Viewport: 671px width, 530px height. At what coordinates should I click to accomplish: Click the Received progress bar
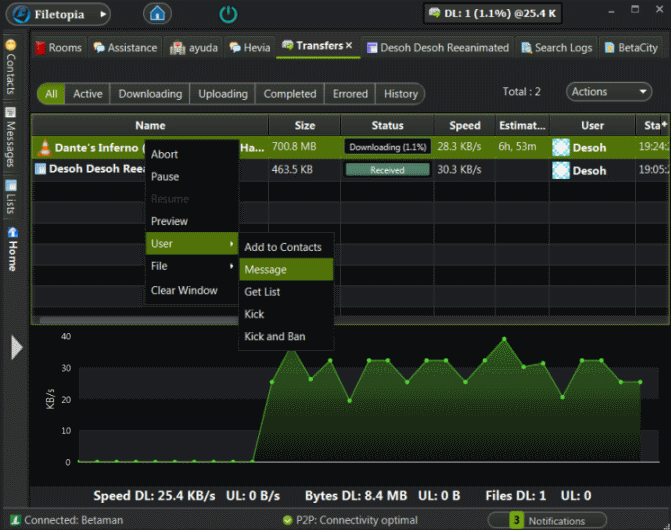click(387, 170)
